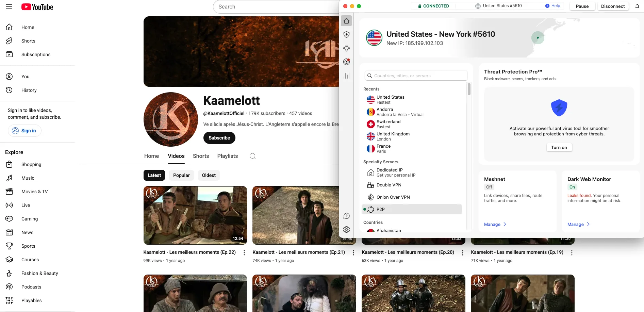The image size is (644, 312).
Task: Click the United States flag in Recents
Action: click(x=370, y=100)
